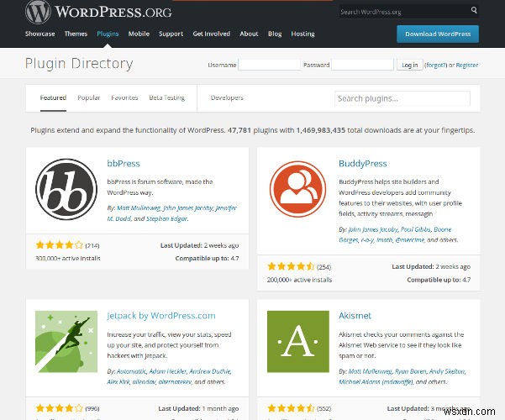Switch to the Popular tab
The width and height of the screenshot is (505, 420).
pos(88,97)
